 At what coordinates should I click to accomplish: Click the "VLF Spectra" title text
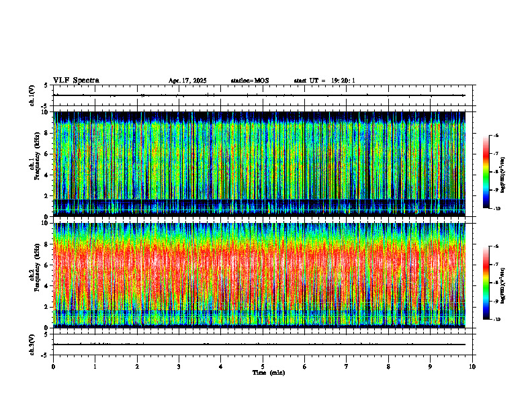point(76,81)
